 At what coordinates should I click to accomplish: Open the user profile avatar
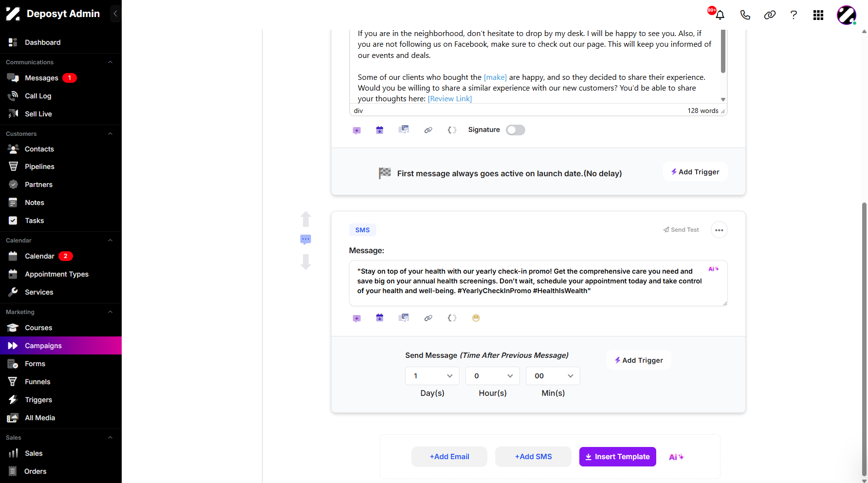(x=847, y=15)
